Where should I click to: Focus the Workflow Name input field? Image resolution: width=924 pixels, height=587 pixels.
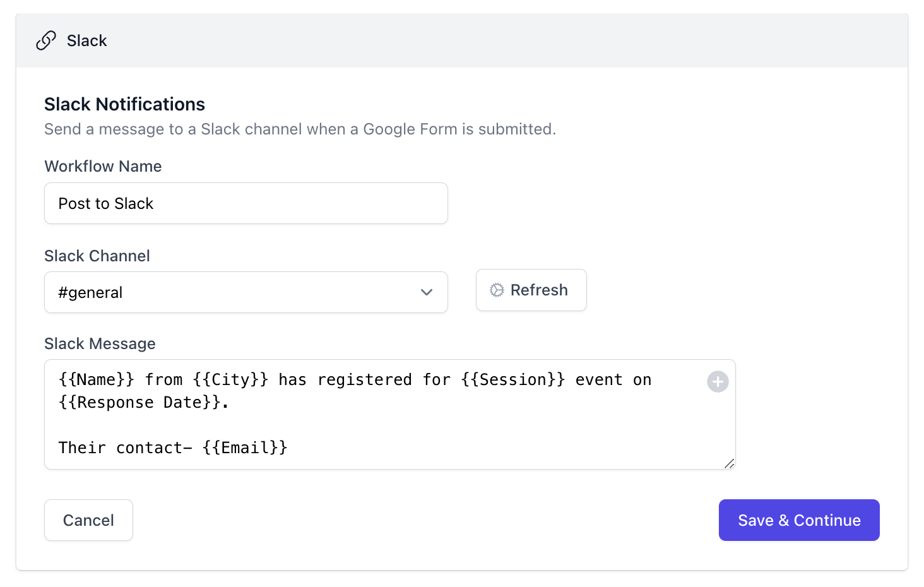point(246,203)
